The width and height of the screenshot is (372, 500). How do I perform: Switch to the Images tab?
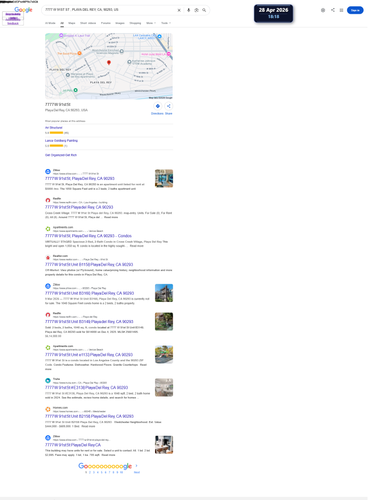pyautogui.click(x=120, y=23)
